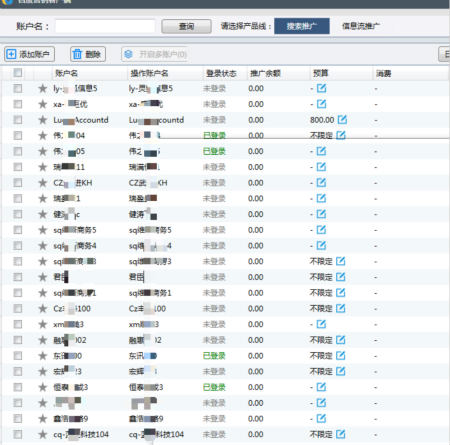
Task: Star the 东讯 logged-in account row
Action: tap(43, 356)
